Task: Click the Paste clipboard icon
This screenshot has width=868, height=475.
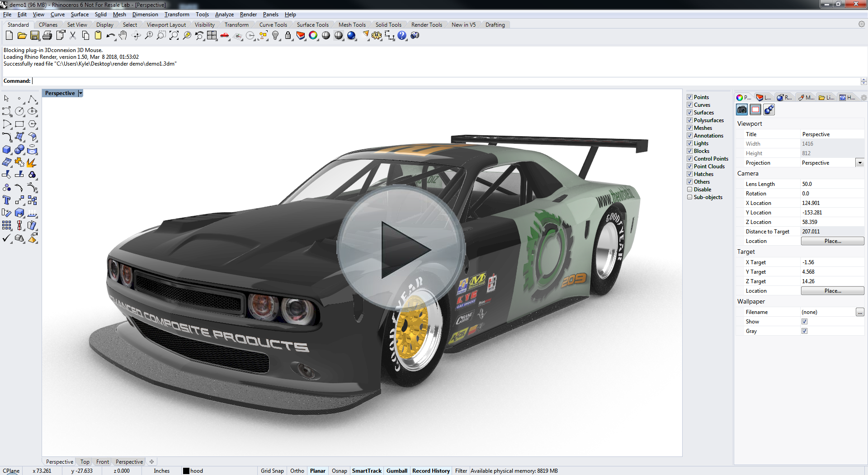Action: click(x=98, y=35)
